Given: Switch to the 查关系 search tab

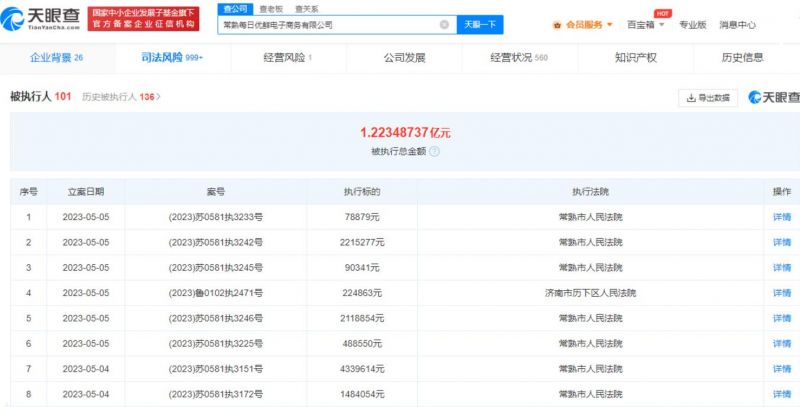Looking at the screenshot, I should pyautogui.click(x=306, y=8).
